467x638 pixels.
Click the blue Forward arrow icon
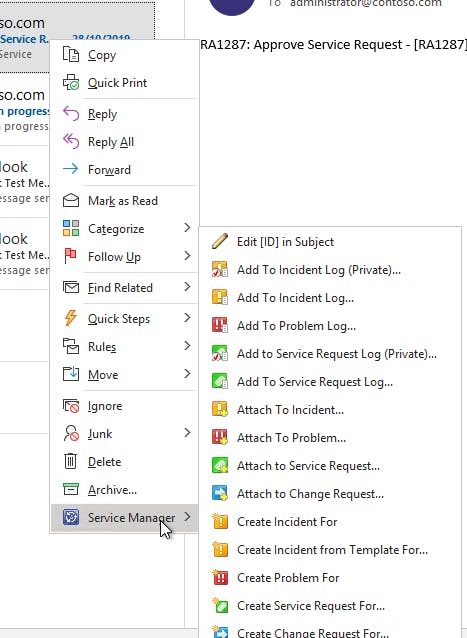(x=71, y=169)
